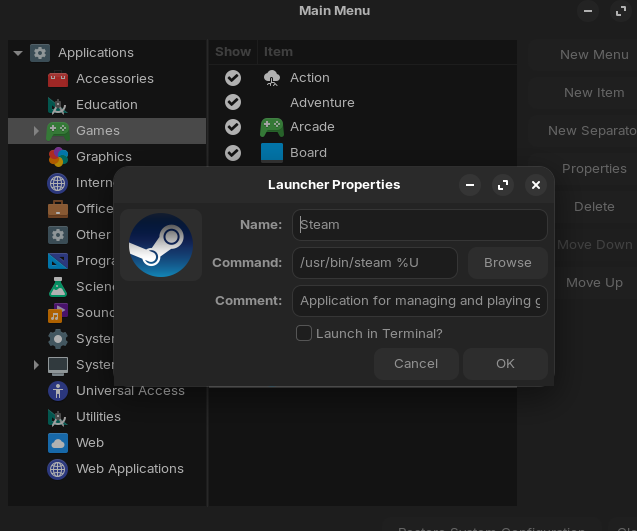Expand the System tree arrow near bottom

(x=36, y=365)
